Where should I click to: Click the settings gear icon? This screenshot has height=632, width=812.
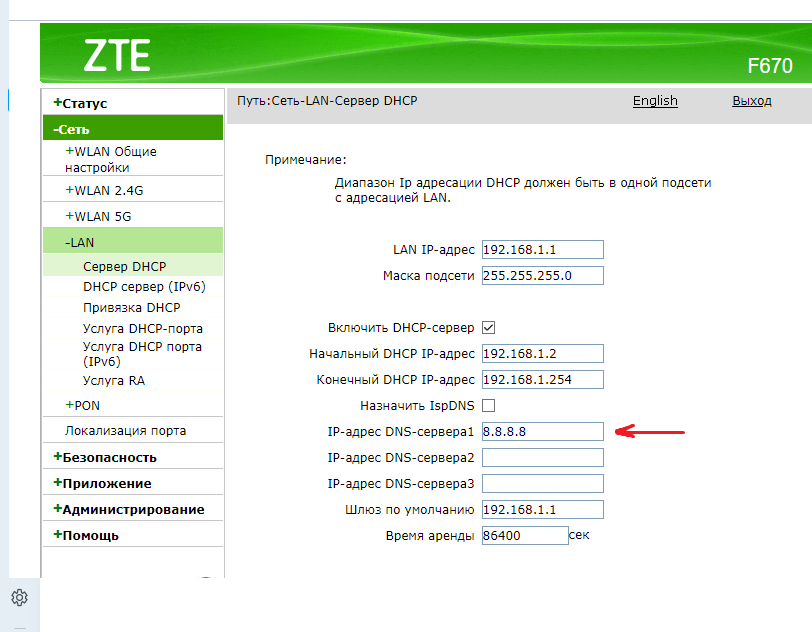[x=19, y=598]
